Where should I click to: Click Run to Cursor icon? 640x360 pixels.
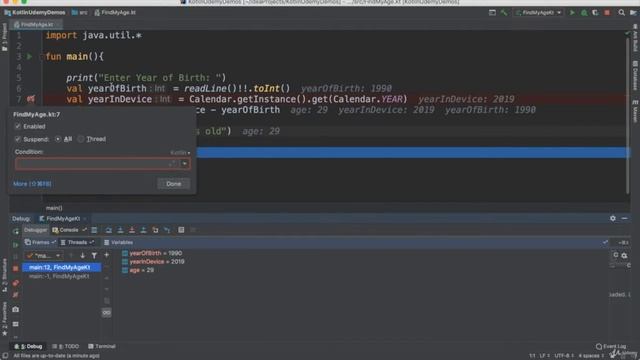(x=167, y=230)
